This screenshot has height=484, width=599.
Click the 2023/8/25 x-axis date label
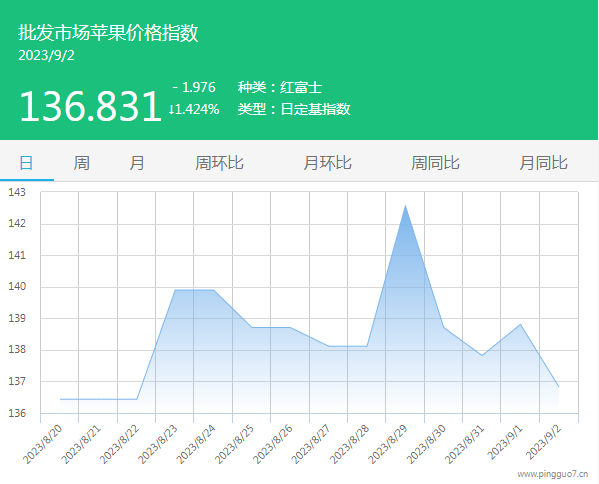coord(234,445)
